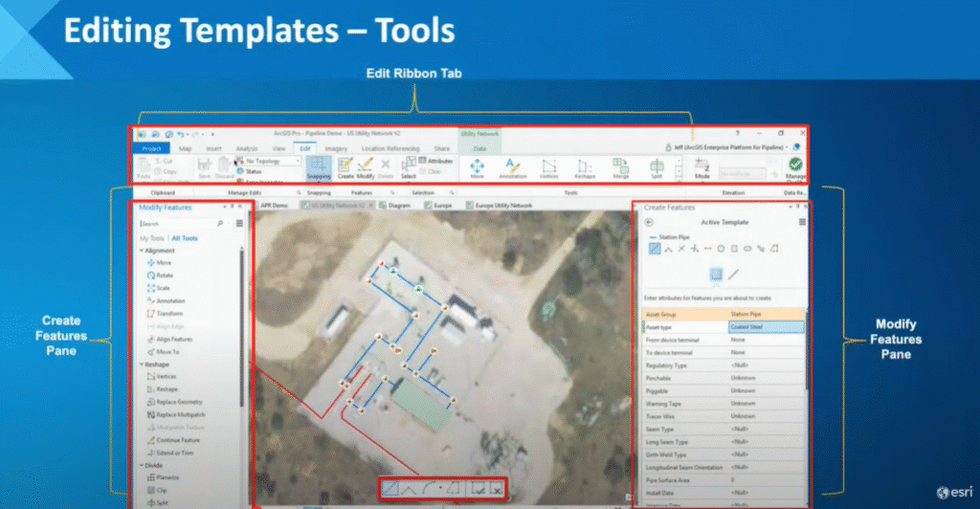
Task: Toggle the Snapping button in the ribbon
Action: [318, 168]
